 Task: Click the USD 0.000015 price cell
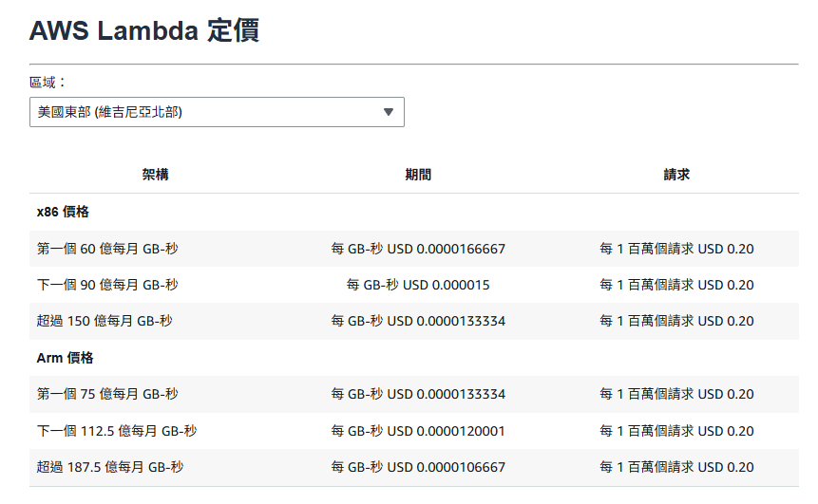pyautogui.click(x=418, y=285)
